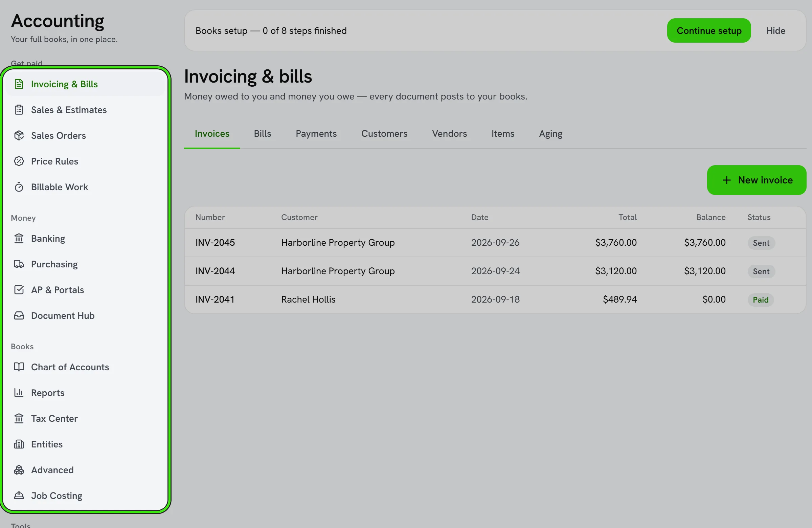
Task: Select the Sales Orders box icon
Action: (19, 135)
